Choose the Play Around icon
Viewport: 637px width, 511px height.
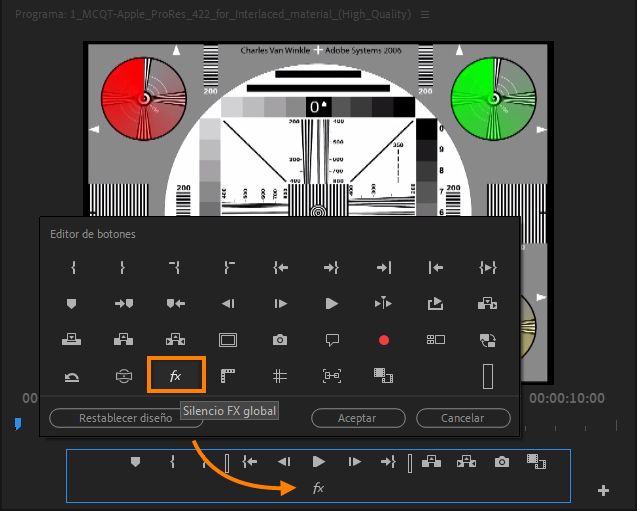[383, 303]
